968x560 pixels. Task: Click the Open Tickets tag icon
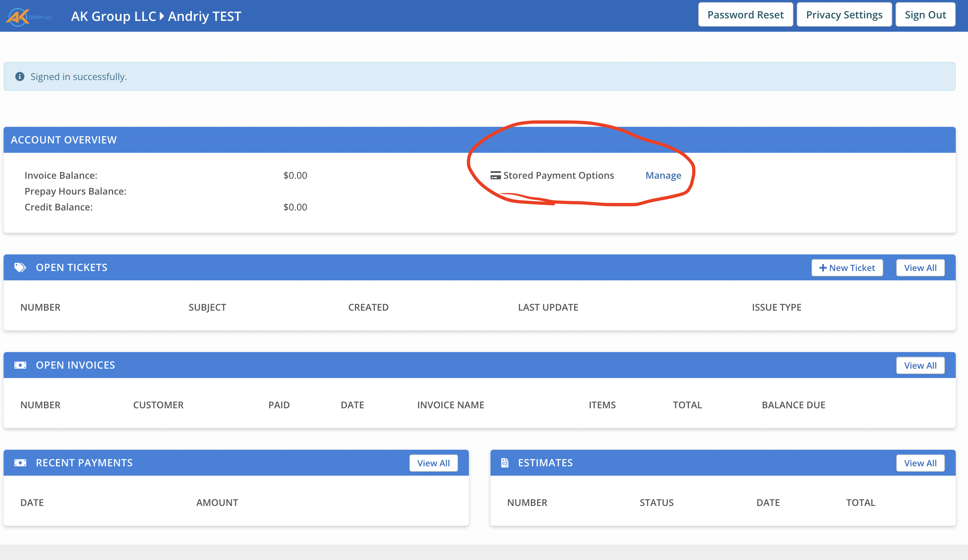[20, 267]
